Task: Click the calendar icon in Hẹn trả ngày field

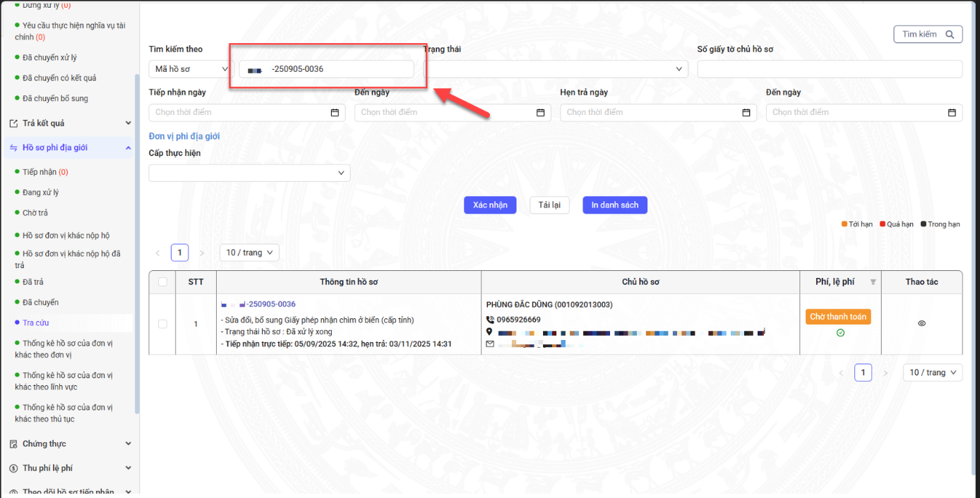Action: click(746, 113)
